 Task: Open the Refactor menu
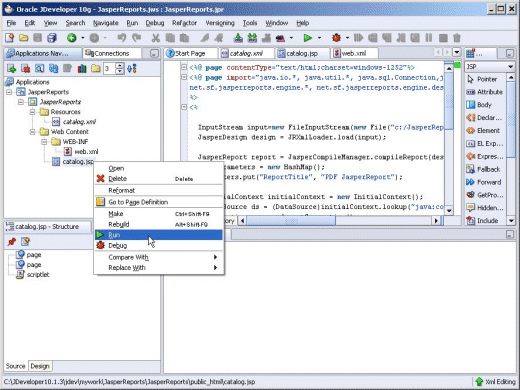click(184, 23)
